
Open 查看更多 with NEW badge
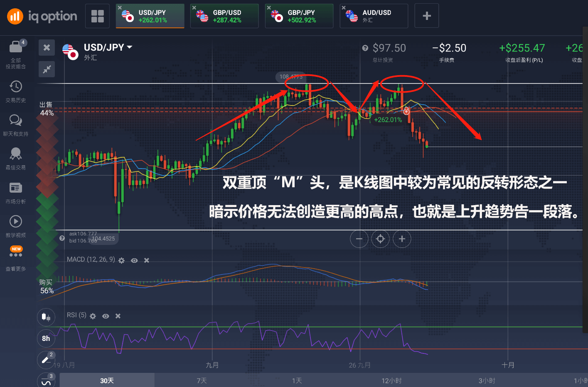point(16,258)
